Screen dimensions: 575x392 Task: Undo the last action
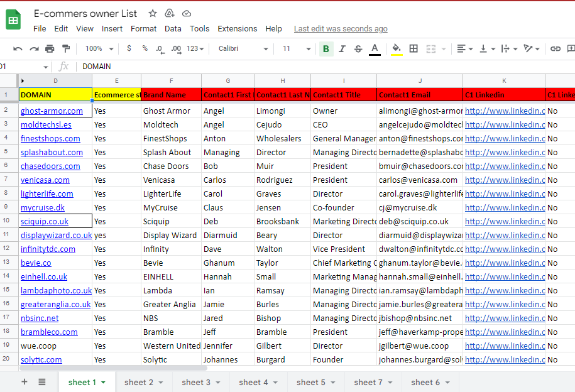point(18,48)
